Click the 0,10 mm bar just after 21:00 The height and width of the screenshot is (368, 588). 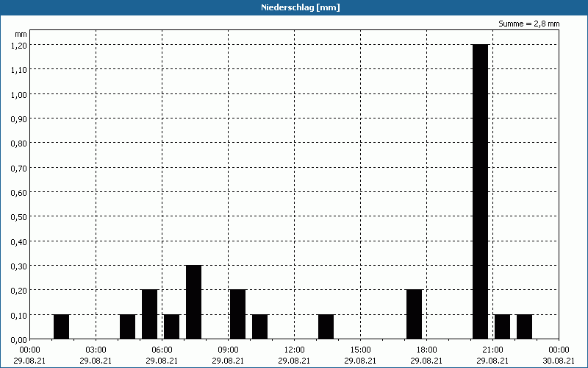coord(503,327)
